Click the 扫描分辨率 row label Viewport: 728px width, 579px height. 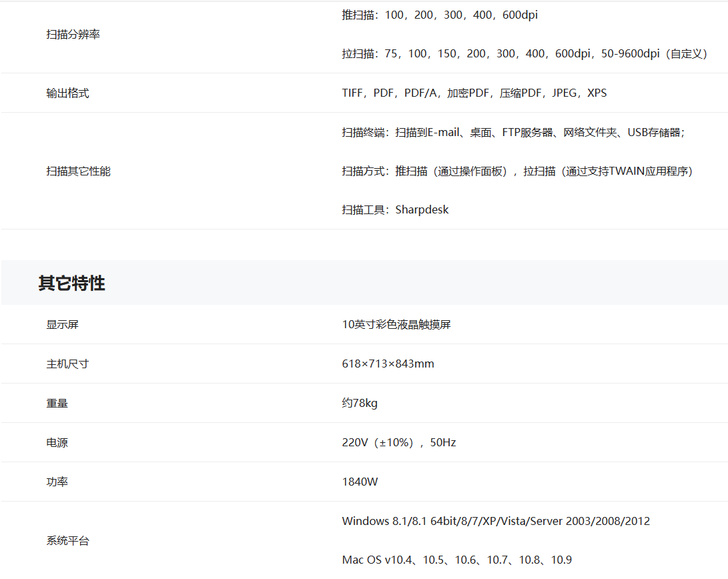pos(73,35)
